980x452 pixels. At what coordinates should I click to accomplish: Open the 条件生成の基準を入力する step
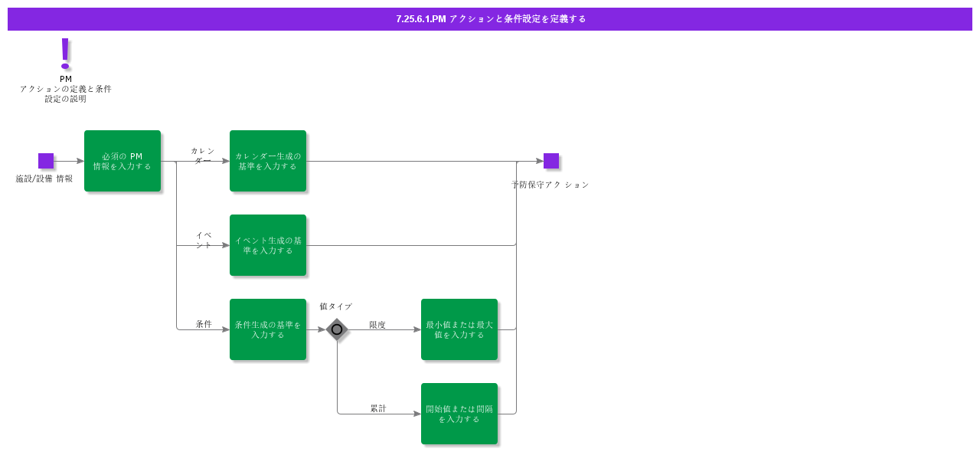(268, 329)
